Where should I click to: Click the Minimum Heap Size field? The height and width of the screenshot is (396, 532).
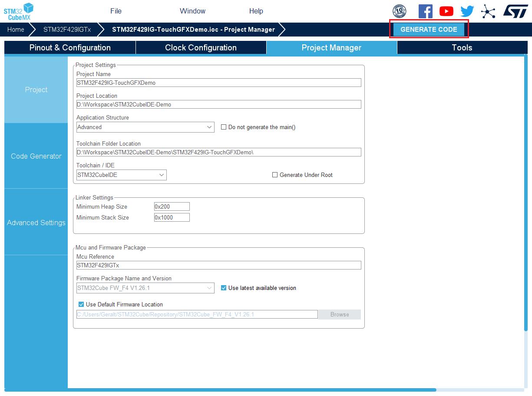click(172, 206)
